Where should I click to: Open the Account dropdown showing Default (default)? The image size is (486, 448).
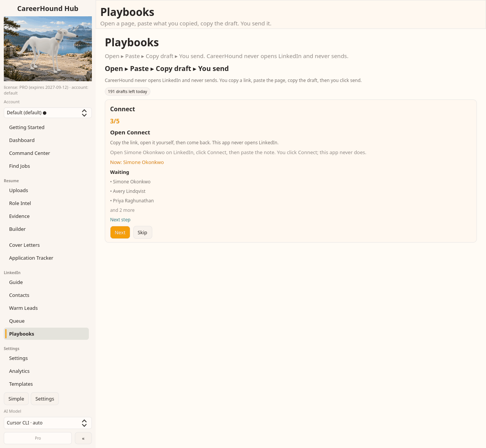(48, 113)
